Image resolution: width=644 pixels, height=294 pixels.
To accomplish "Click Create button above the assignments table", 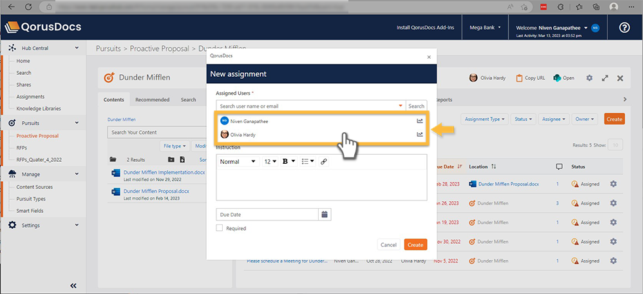I will point(614,119).
